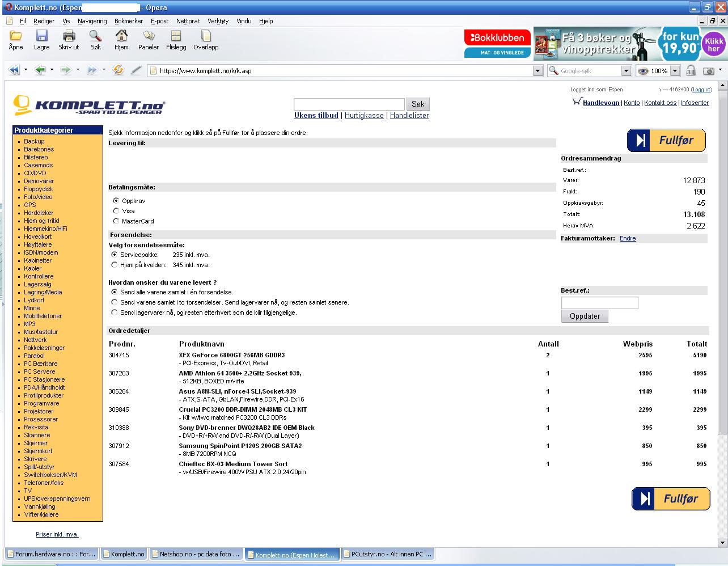The image size is (728, 566).
Task: Open the address bar history dropdown
Action: [538, 71]
